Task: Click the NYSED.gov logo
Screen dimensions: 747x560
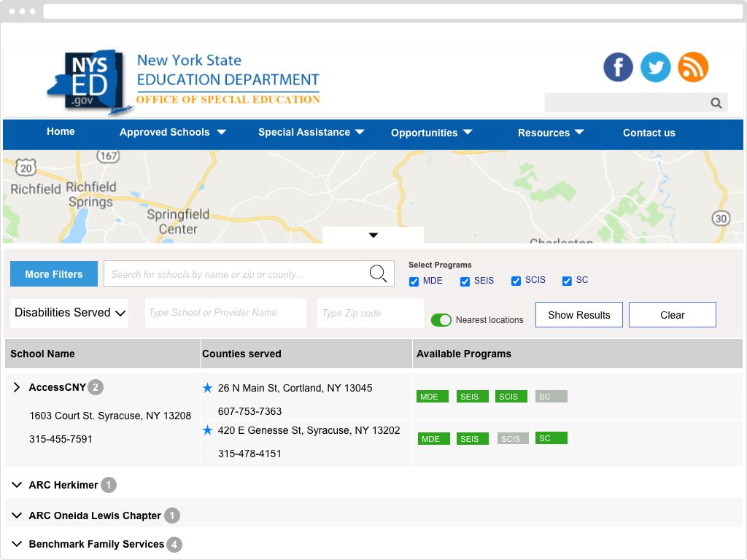Action: pyautogui.click(x=90, y=82)
